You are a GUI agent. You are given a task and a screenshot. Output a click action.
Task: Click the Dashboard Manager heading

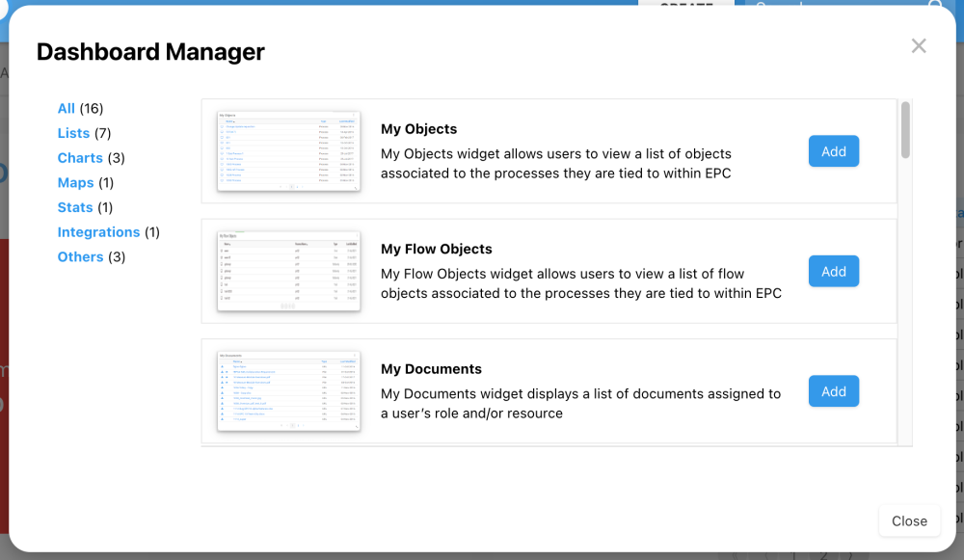[x=150, y=52]
